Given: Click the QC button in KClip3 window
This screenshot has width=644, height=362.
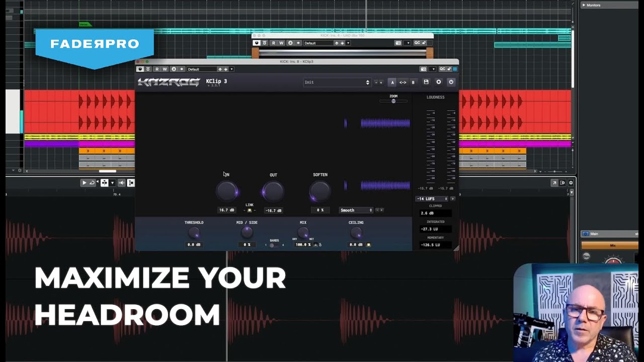Looking at the screenshot, I should coord(443,69).
